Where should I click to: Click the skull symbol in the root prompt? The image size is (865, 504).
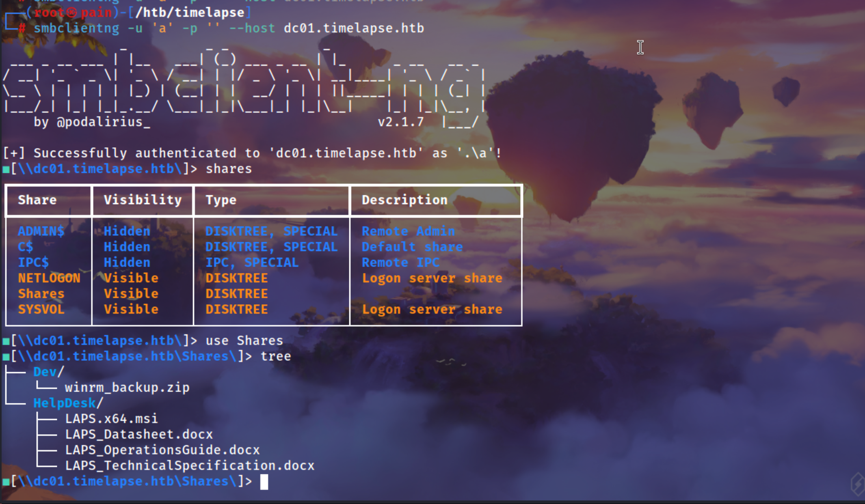pyautogui.click(x=71, y=13)
